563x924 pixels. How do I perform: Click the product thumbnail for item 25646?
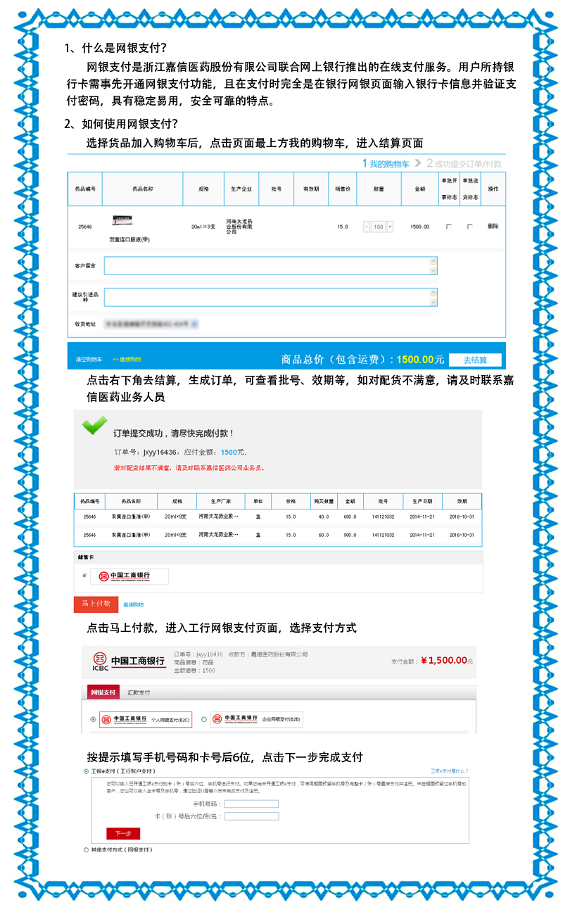(x=123, y=221)
